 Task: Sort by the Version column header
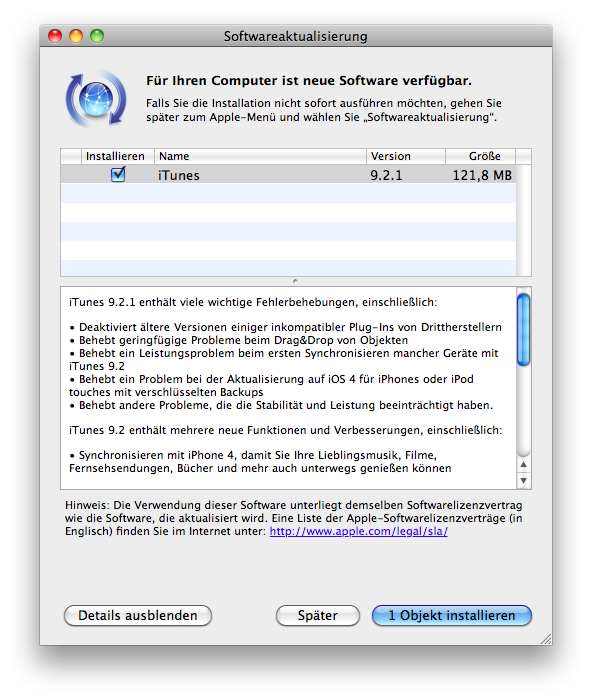click(x=406, y=156)
